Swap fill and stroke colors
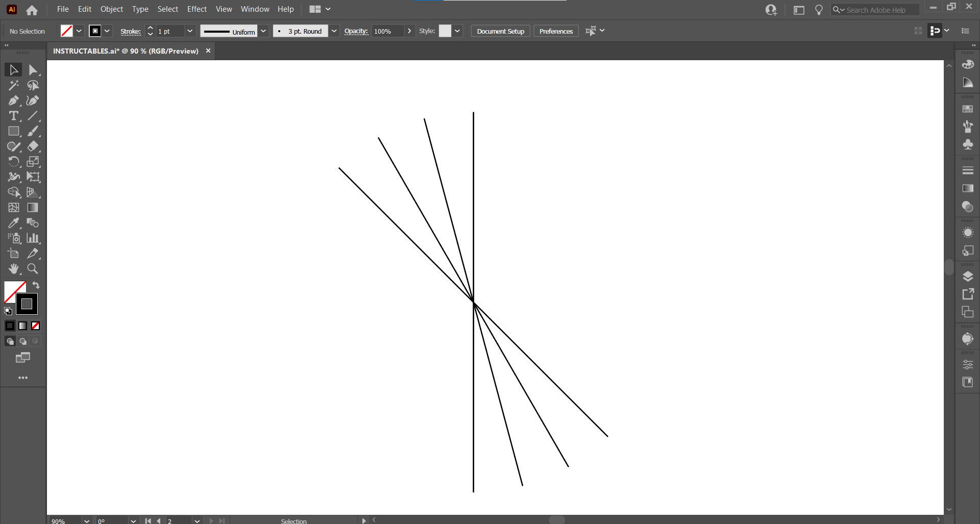Screen dimensions: 980x524 pyautogui.click(x=36, y=285)
